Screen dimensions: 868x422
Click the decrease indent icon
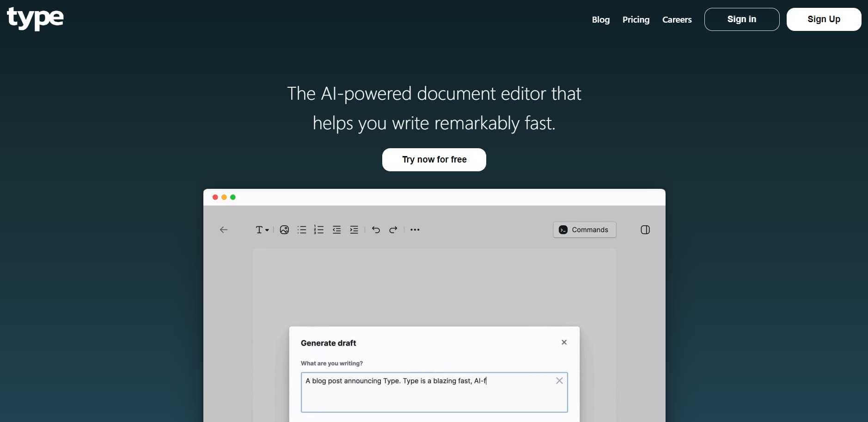pyautogui.click(x=336, y=229)
